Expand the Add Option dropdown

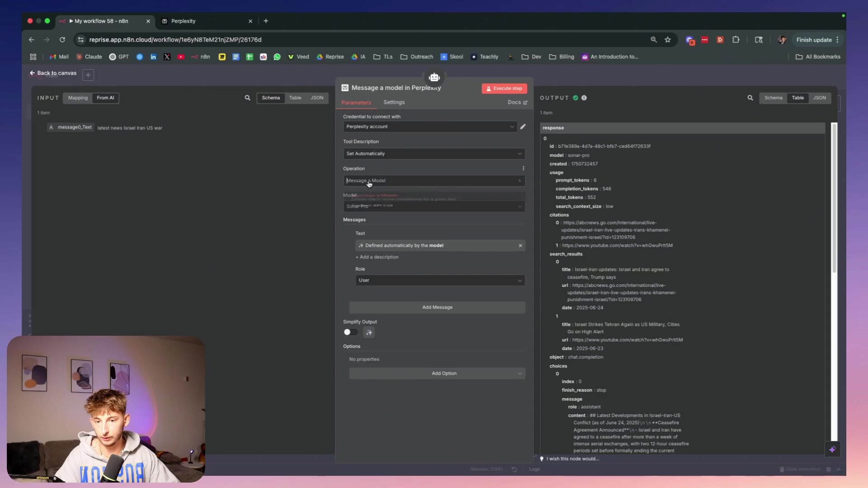pos(437,374)
